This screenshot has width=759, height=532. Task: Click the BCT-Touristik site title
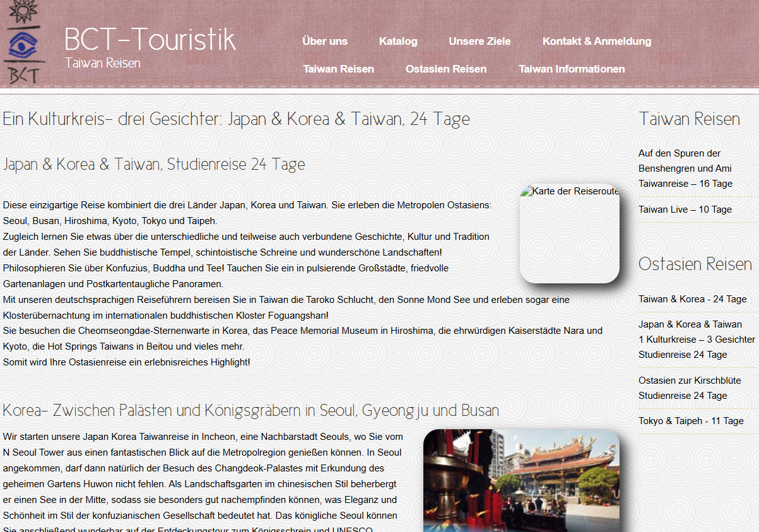[150, 39]
